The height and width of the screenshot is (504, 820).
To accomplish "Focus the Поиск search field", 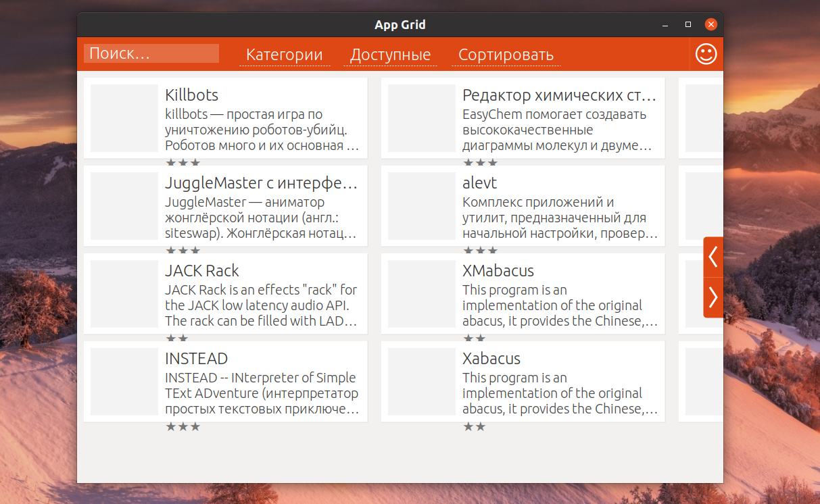I will click(x=151, y=53).
